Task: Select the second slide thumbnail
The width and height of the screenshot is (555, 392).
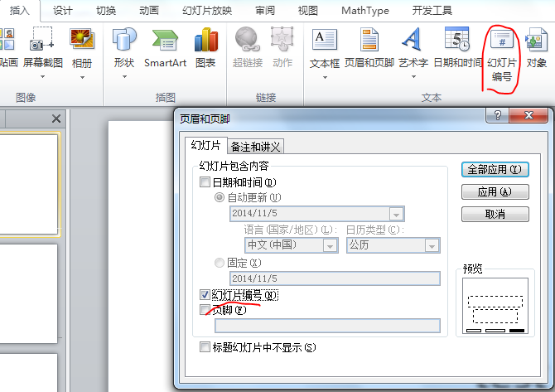Action: (29, 293)
